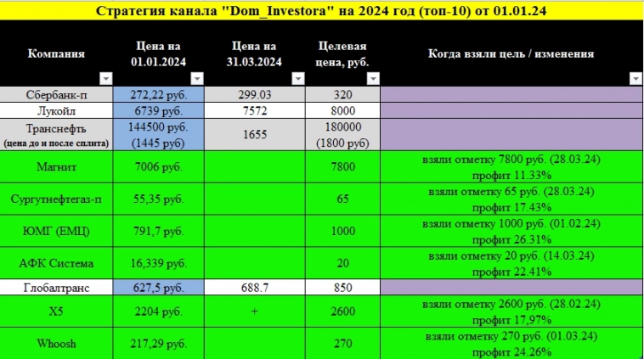
Task: Select the 7800 target price cell
Action: click(x=342, y=166)
